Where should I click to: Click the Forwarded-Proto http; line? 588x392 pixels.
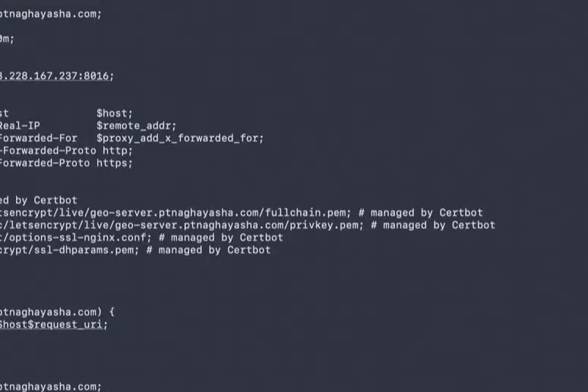coord(66,150)
